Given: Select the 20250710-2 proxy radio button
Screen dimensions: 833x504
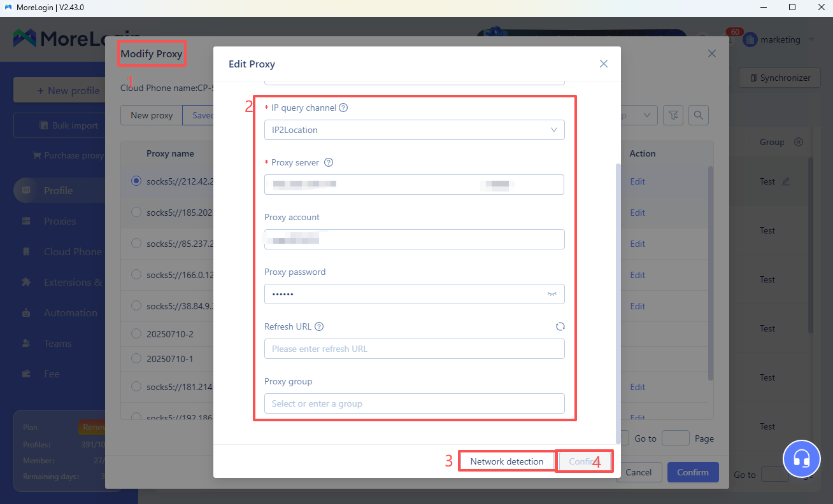Looking at the screenshot, I should point(136,333).
